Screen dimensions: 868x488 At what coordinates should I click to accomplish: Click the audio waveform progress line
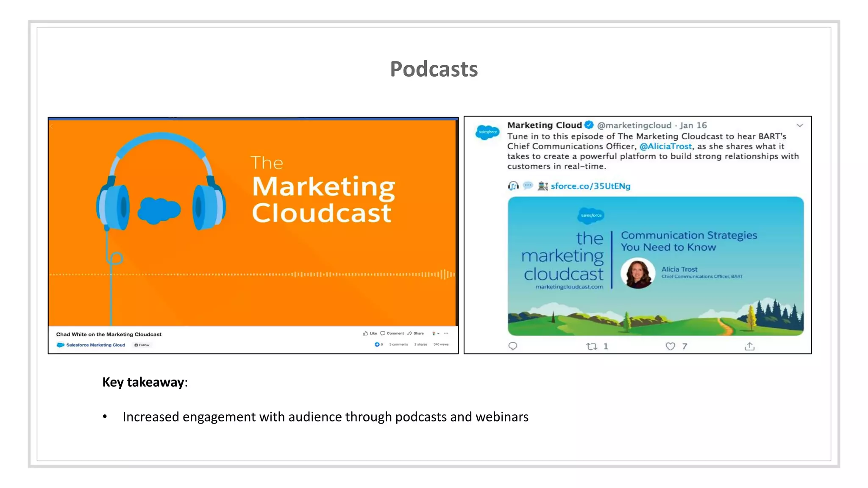(x=253, y=274)
